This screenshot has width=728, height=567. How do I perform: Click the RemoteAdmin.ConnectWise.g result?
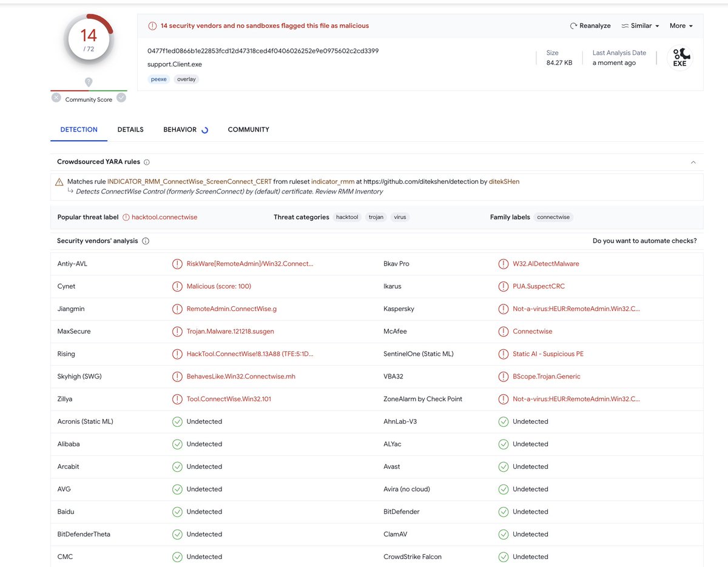pyautogui.click(x=232, y=309)
